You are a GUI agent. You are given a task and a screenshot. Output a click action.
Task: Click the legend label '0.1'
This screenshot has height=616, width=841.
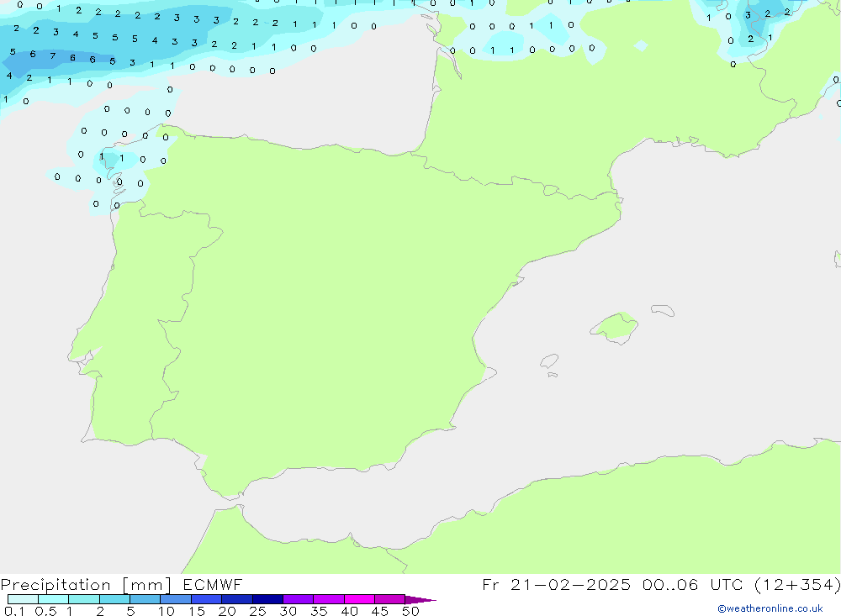pyautogui.click(x=14, y=611)
